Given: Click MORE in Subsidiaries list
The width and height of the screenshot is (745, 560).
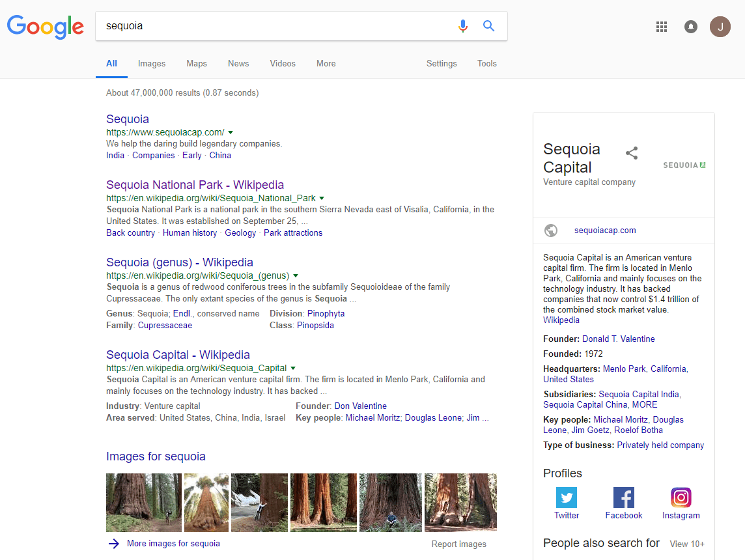Looking at the screenshot, I should point(644,404).
